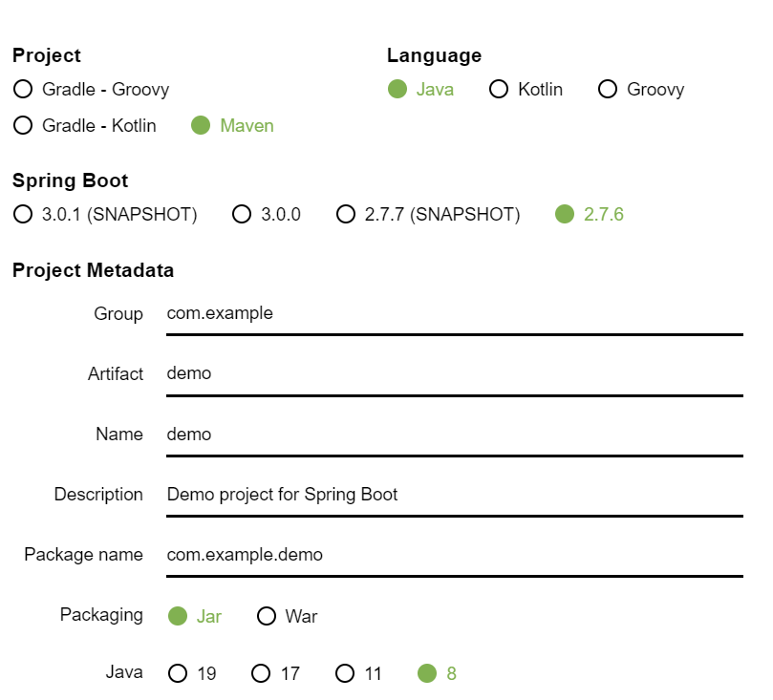Edit the Description text field

[x=454, y=495]
